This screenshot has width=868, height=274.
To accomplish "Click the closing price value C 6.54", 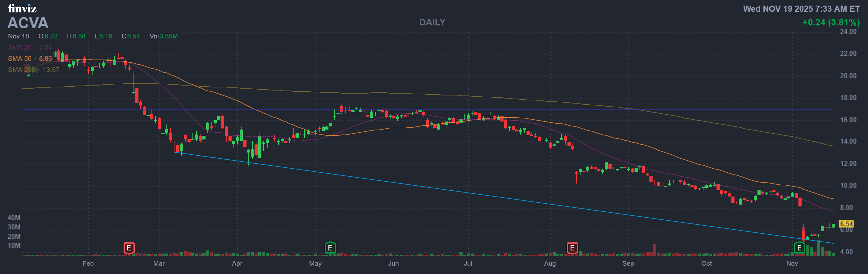I will click(x=131, y=36).
